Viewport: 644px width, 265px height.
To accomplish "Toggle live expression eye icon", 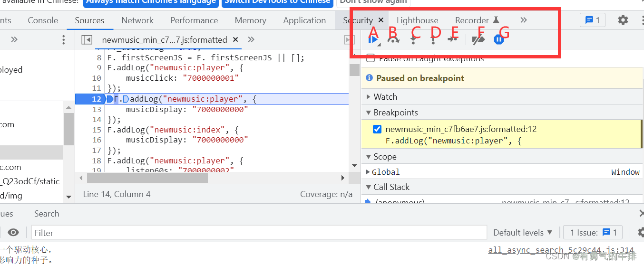I will pos(13,232).
